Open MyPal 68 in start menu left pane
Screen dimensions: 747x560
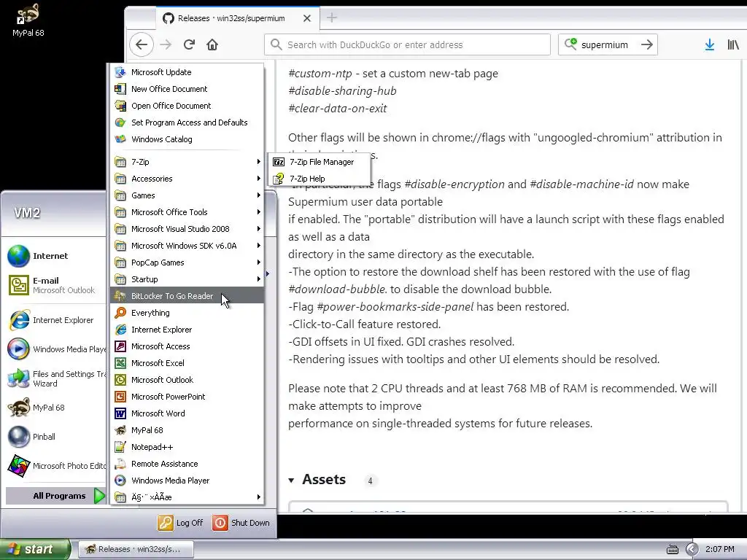pos(55,408)
